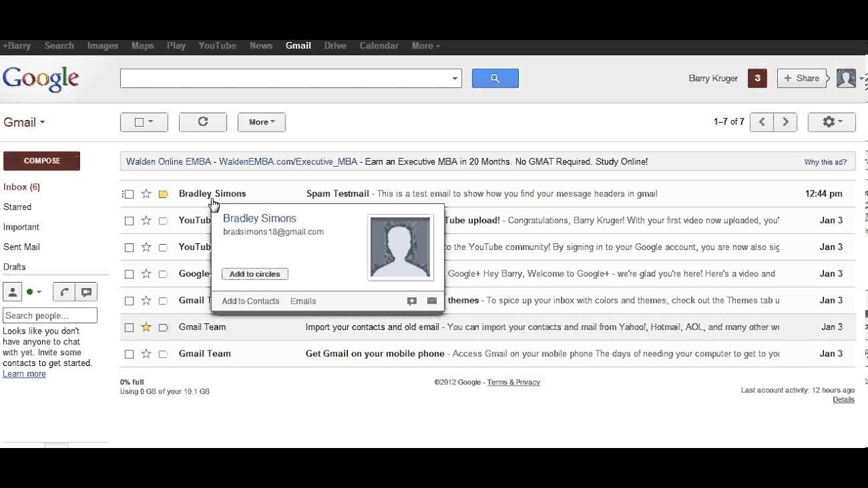Click the phone call icon in chat panel

point(64,292)
